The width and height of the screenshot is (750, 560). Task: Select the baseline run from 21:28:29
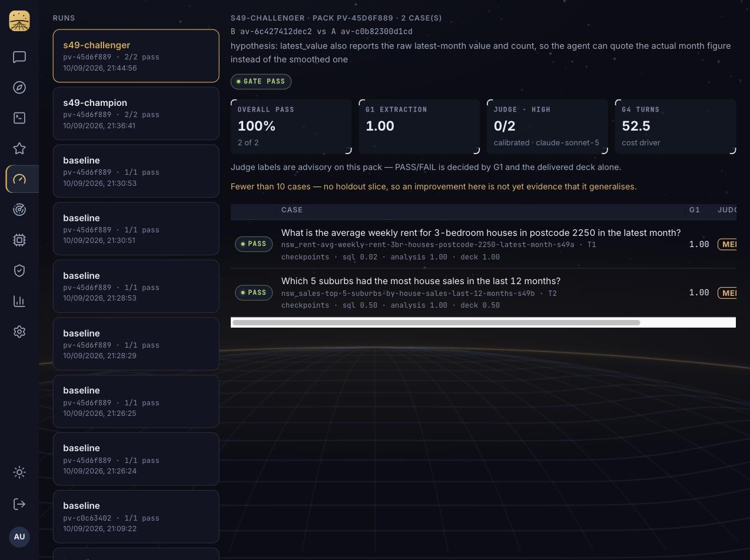tap(136, 344)
